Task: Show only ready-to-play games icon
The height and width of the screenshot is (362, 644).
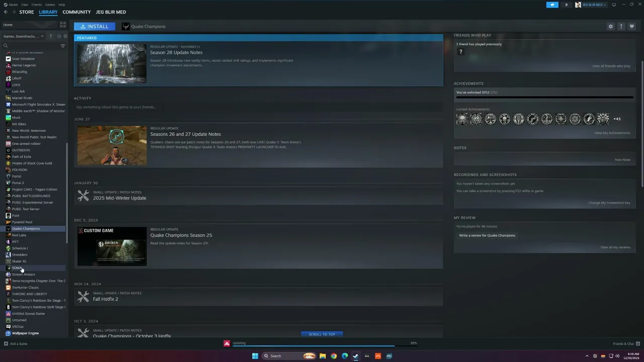Action: pyautogui.click(x=65, y=36)
